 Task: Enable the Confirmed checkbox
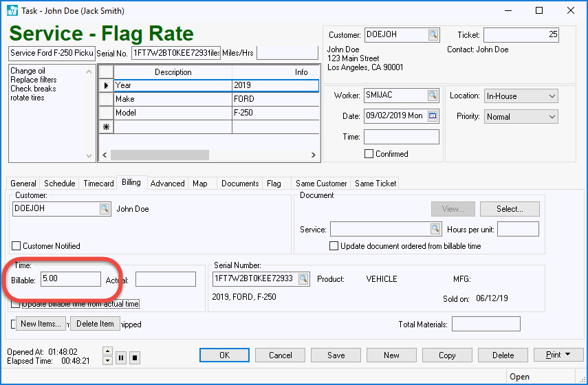coord(369,154)
